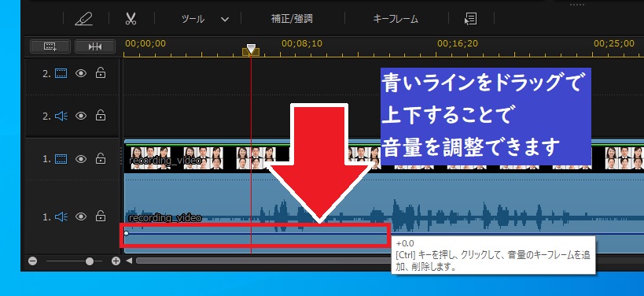Click the 00;08;10 mark on the ruler

pos(302,43)
